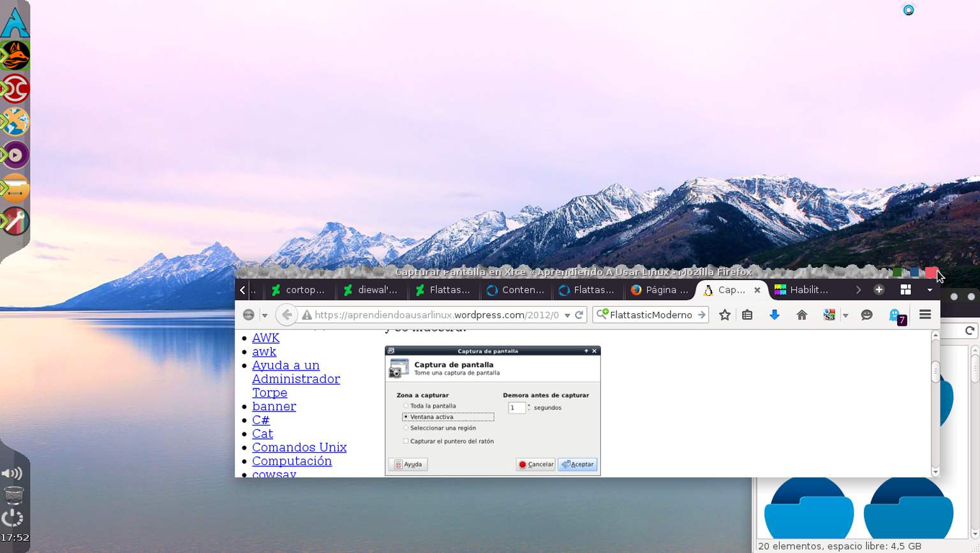Click the Firefox URL address field
Image resolution: width=980 pixels, height=553 pixels.
[437, 314]
